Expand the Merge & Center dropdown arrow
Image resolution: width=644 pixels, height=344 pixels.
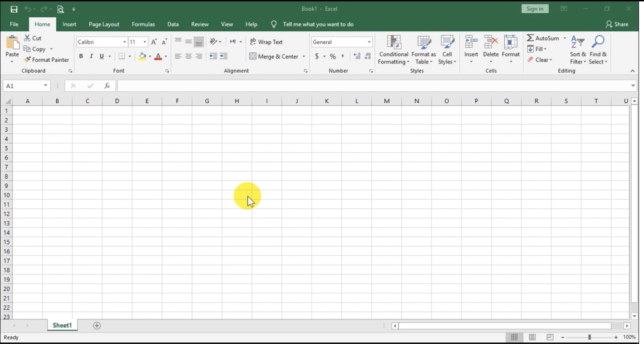(x=304, y=56)
